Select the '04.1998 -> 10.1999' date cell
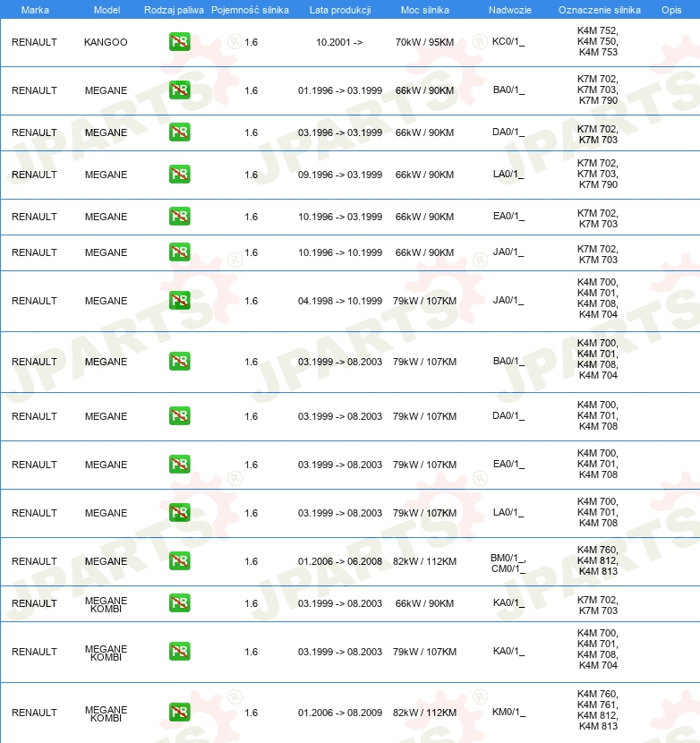Image resolution: width=700 pixels, height=743 pixels. point(340,301)
